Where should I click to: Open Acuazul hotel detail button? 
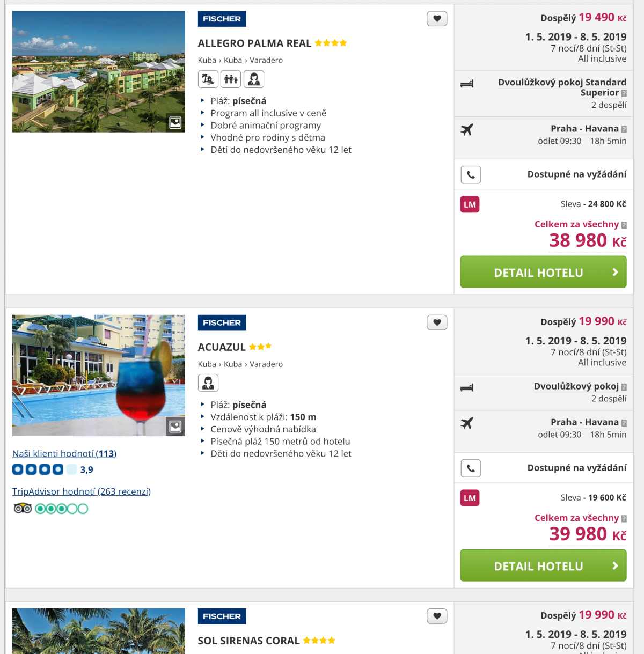click(x=543, y=565)
